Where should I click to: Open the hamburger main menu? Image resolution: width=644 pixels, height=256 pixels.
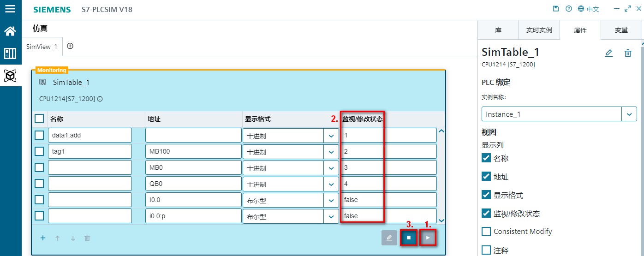[x=10, y=9]
